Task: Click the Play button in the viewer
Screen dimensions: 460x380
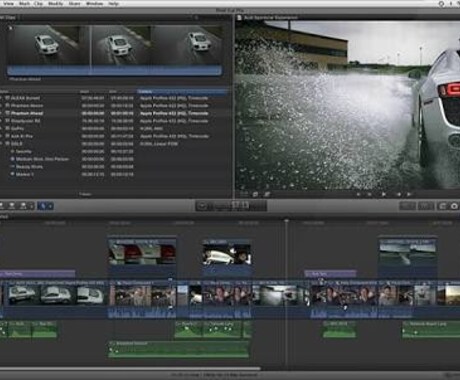Action: coord(384,194)
